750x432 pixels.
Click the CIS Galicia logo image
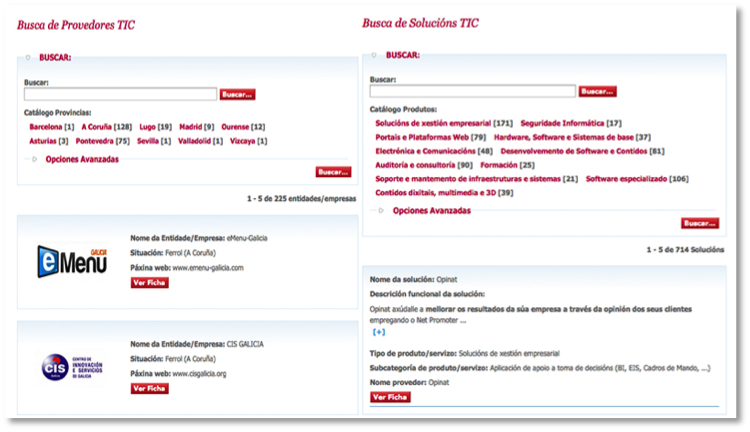72,366
